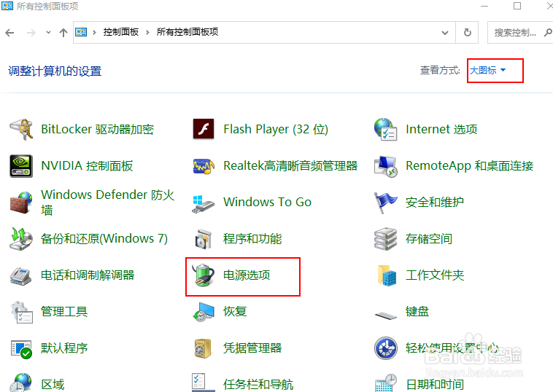Open the Storage Spaces icon
Screen dimensions: 553x392
[x=385, y=239]
